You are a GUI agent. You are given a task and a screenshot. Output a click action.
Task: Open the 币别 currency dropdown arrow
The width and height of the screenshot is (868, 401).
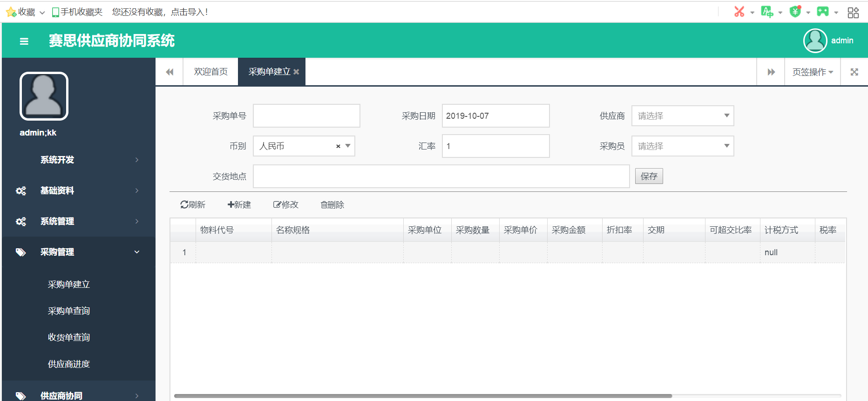[x=348, y=146]
